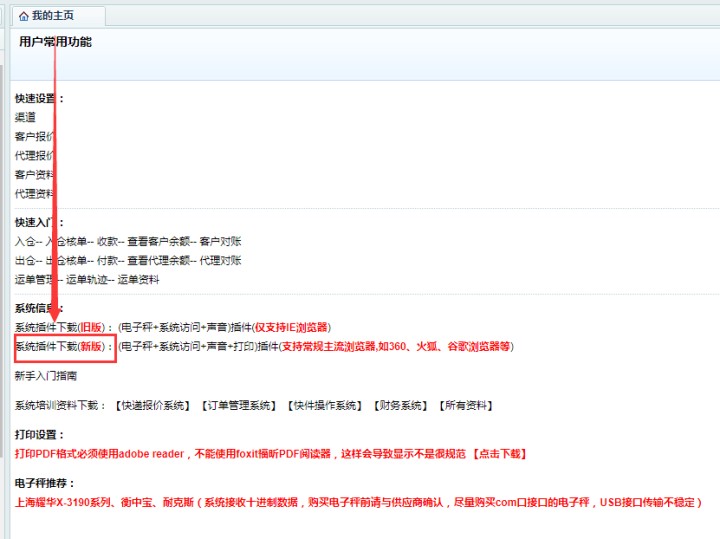Open the 代理资料 quick setting link
Screen dimensions: 720x539
coord(34,194)
